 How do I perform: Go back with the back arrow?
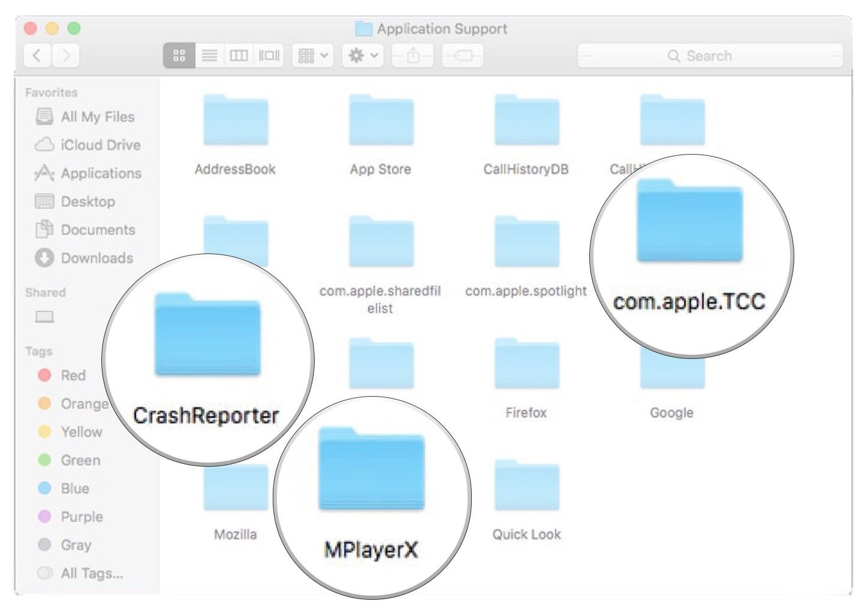pyautogui.click(x=37, y=56)
